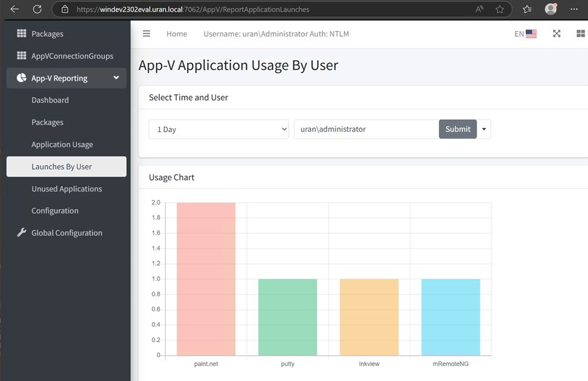Open Global Configuration in sidebar

click(x=67, y=233)
